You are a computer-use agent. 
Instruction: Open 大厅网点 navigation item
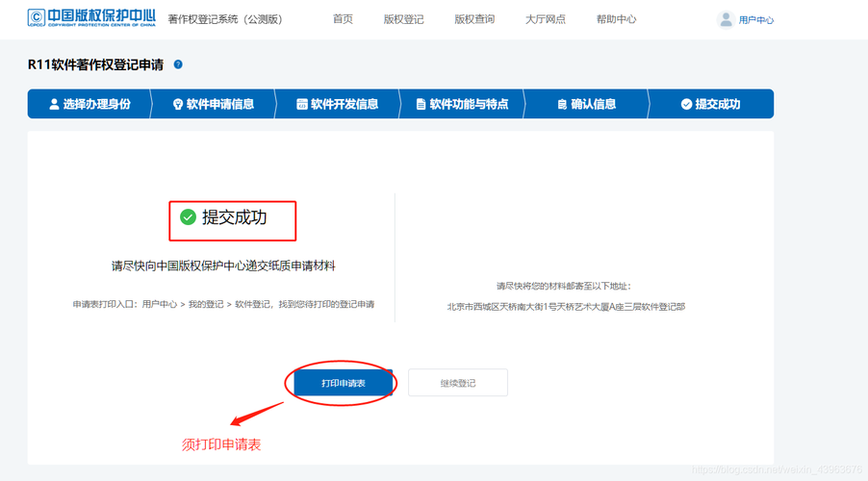tap(546, 19)
